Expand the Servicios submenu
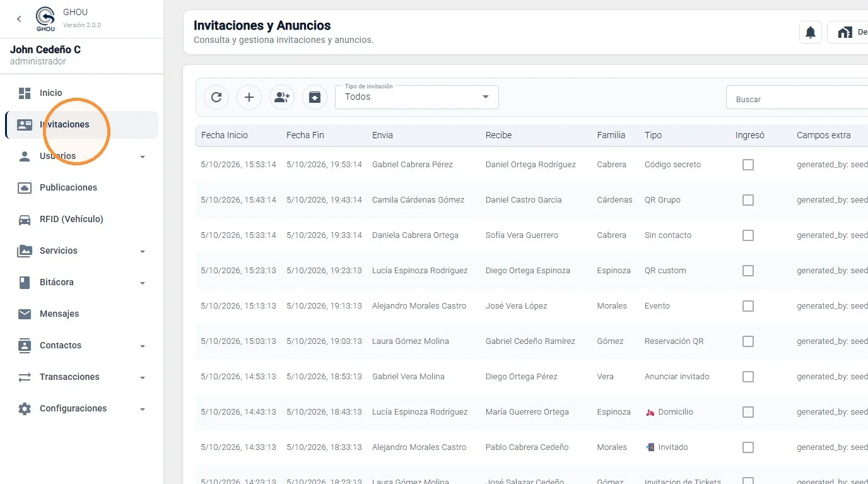 coord(143,251)
